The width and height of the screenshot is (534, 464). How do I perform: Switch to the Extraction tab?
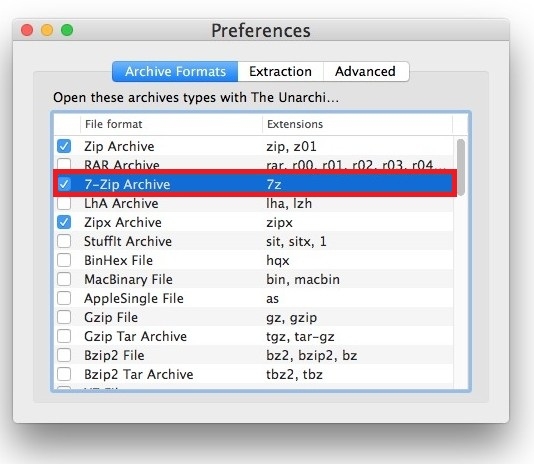[280, 72]
